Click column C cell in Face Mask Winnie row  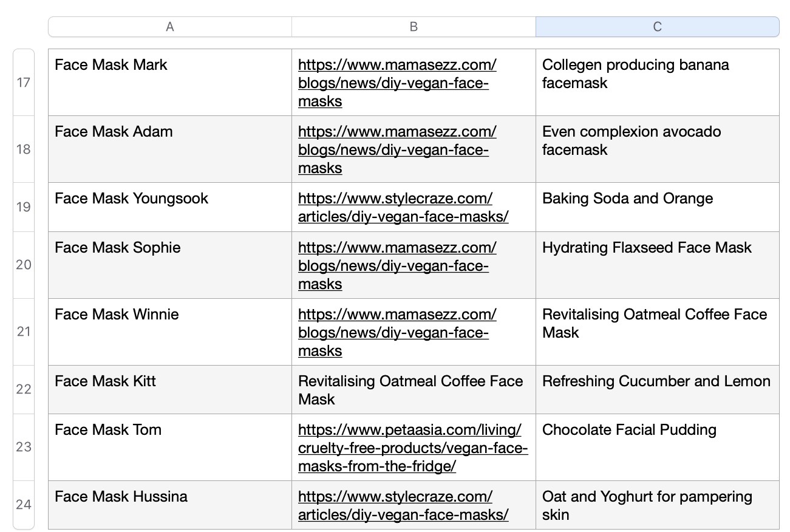pos(658,332)
